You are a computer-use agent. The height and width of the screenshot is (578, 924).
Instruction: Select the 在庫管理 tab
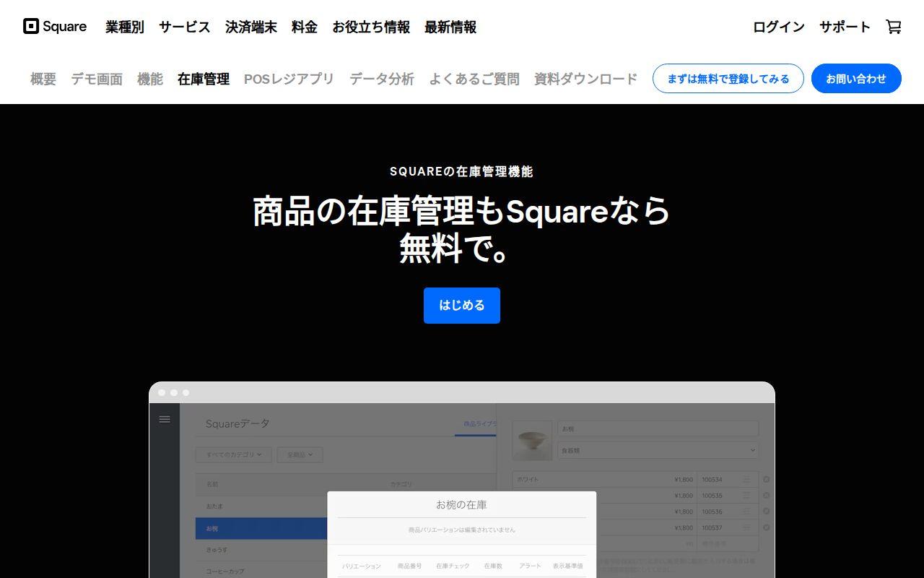pyautogui.click(x=204, y=79)
